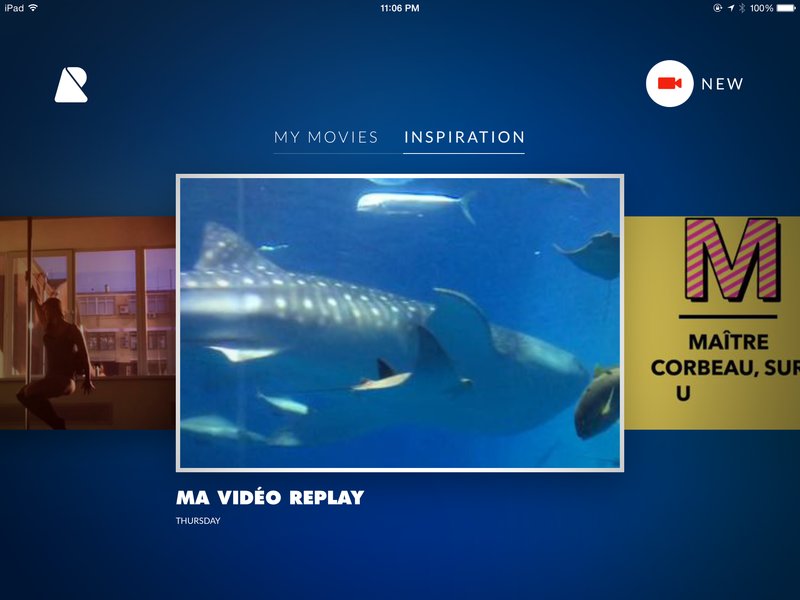800x600 pixels.
Task: Tap the orientation lock icon
Action: tap(717, 8)
